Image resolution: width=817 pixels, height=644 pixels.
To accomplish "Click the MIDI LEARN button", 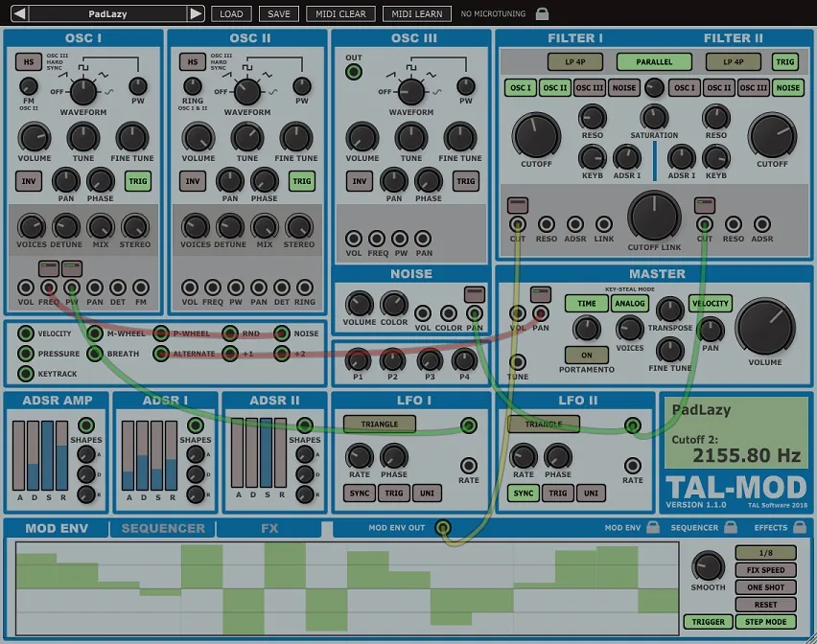I will click(417, 14).
